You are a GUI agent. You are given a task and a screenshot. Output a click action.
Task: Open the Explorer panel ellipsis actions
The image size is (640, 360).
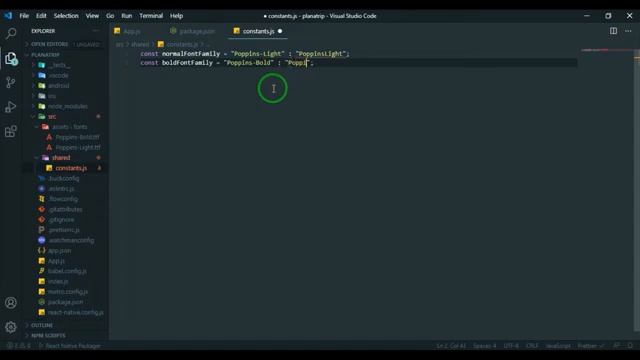[x=96, y=31]
